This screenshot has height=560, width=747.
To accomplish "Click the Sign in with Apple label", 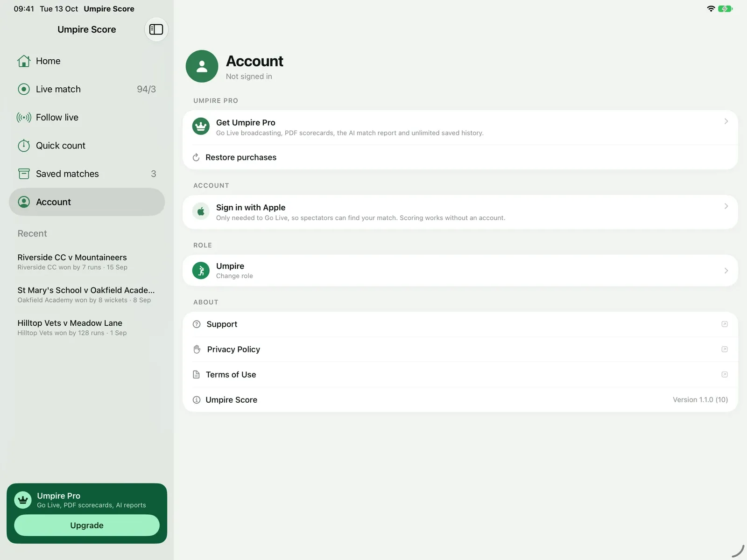I will pos(251,208).
